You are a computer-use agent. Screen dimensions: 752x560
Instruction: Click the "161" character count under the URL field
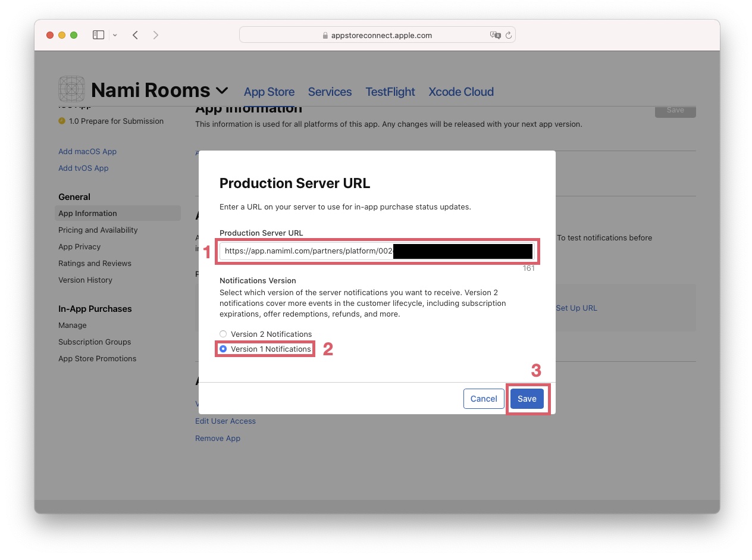528,268
